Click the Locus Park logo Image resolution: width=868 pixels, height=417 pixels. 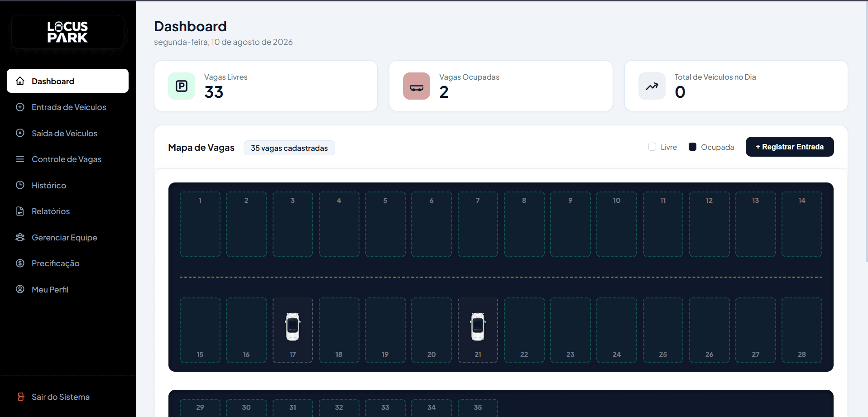point(67,32)
